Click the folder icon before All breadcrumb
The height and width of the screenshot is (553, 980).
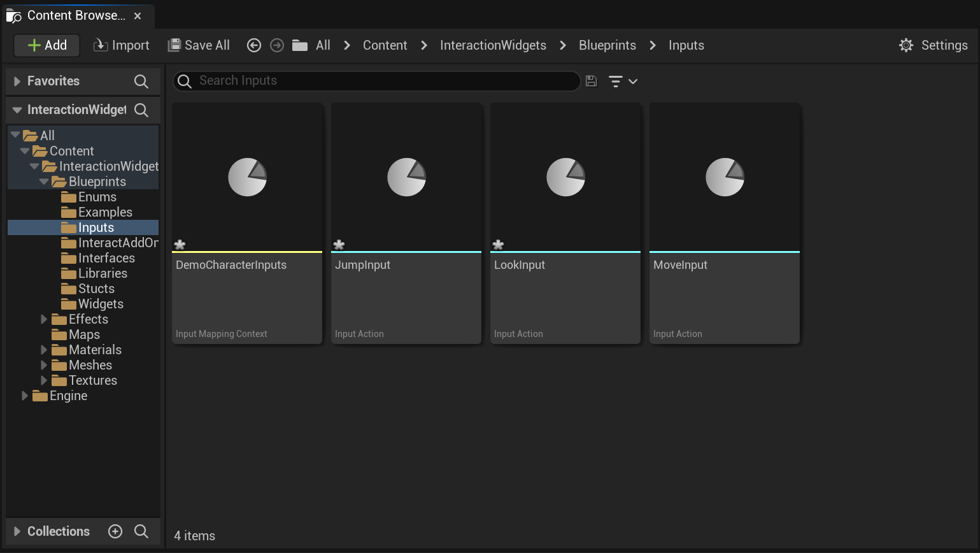[x=300, y=45]
